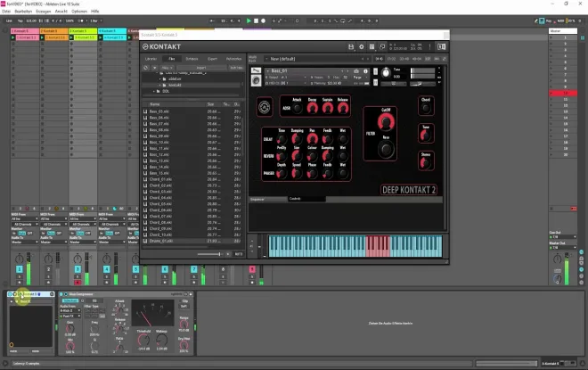Image resolution: width=588 pixels, height=370 pixels.
Task: Open Kontakt options gear icon
Action: click(362, 47)
